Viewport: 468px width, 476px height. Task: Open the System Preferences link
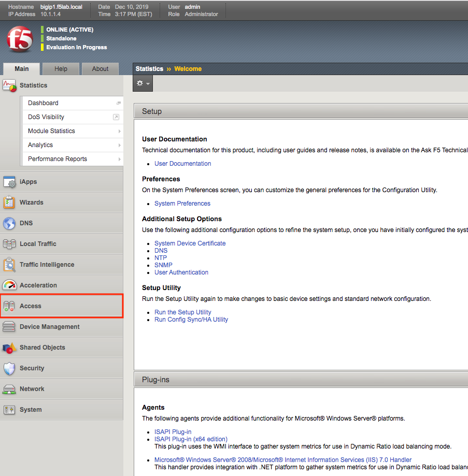point(182,204)
